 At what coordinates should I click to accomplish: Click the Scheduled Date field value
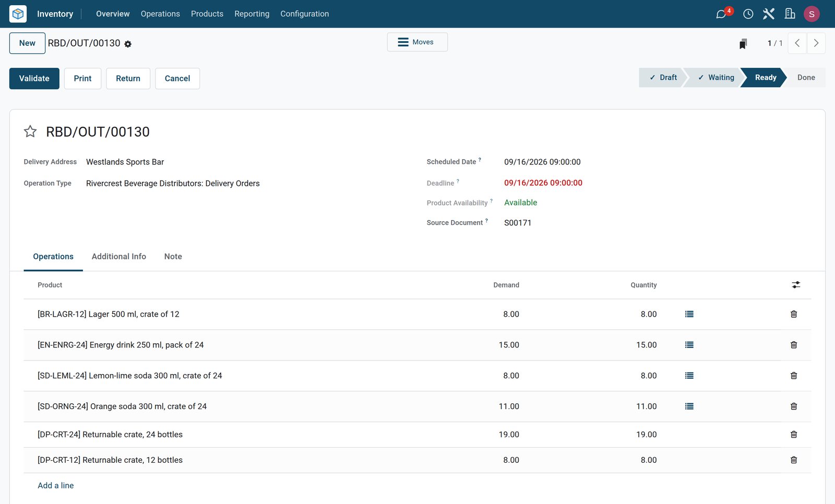[x=542, y=162]
